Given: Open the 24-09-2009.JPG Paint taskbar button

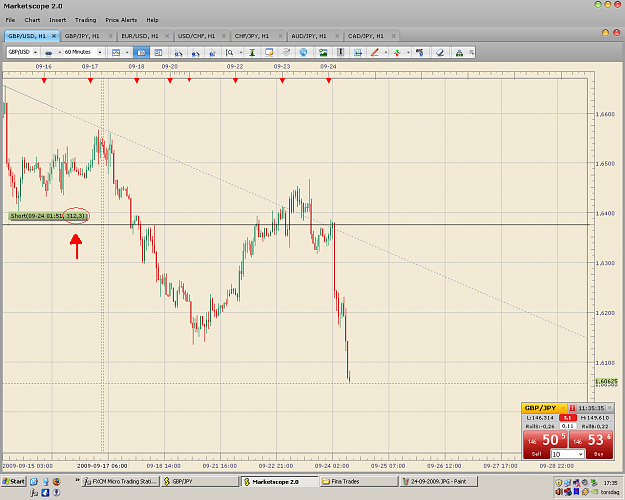Looking at the screenshot, I should 438,481.
